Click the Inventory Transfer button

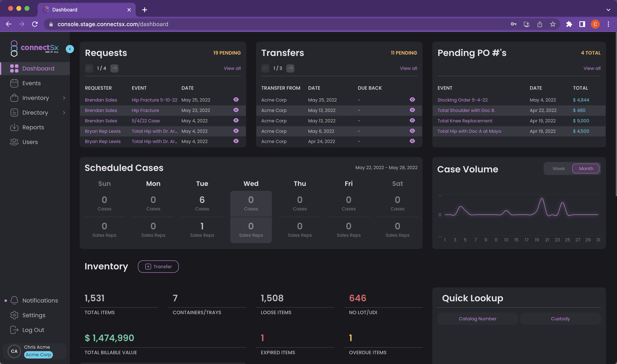tap(158, 267)
